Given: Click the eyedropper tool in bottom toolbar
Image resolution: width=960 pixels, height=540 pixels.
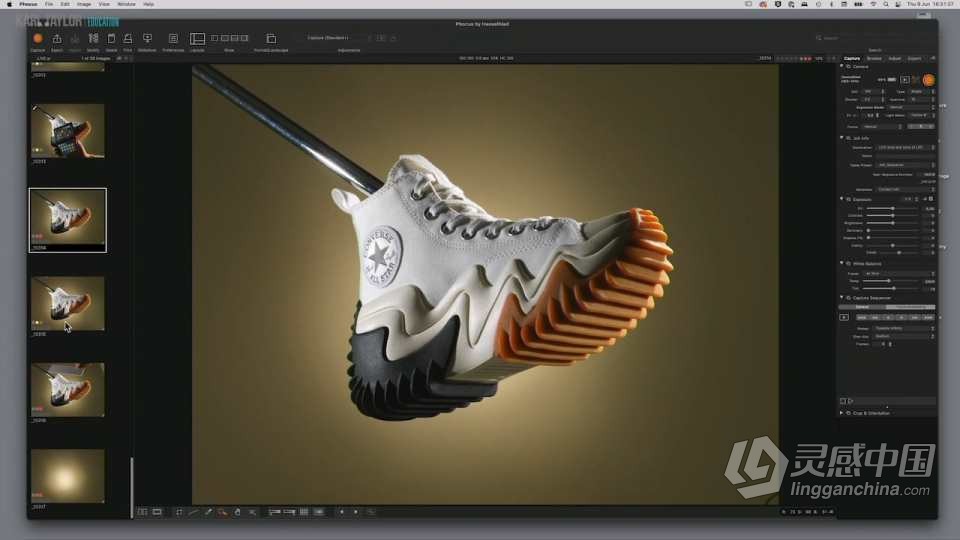Looking at the screenshot, I should pos(208,512).
